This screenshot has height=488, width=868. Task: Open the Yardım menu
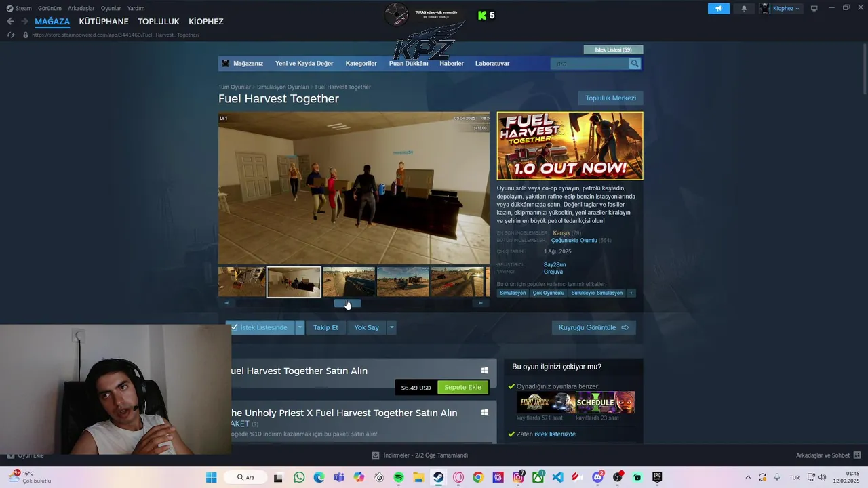pyautogui.click(x=136, y=8)
